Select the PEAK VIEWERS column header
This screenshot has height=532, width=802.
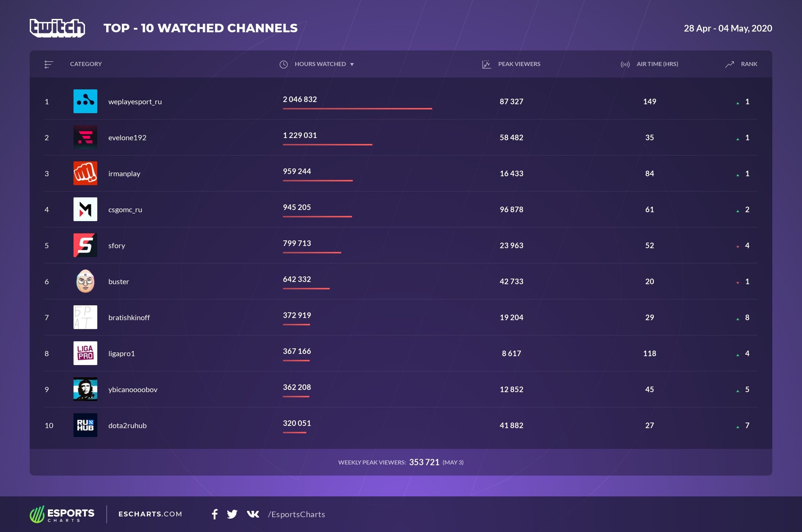point(519,64)
